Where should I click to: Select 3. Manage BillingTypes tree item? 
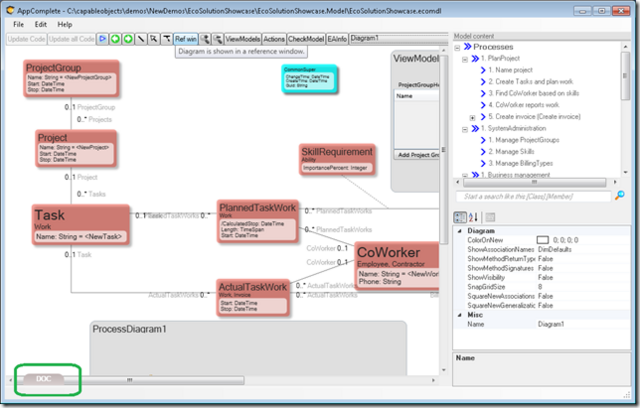(x=520, y=163)
